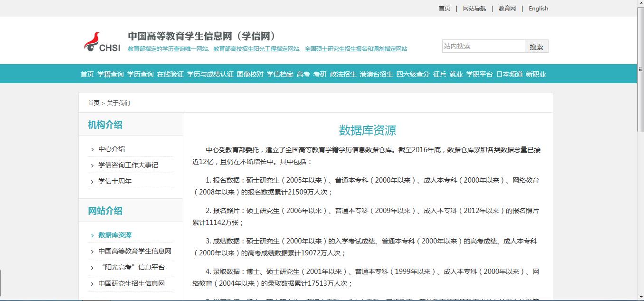Image resolution: width=644 pixels, height=301 pixels.
Task: Open 就业 menu item
Action: click(x=456, y=74)
